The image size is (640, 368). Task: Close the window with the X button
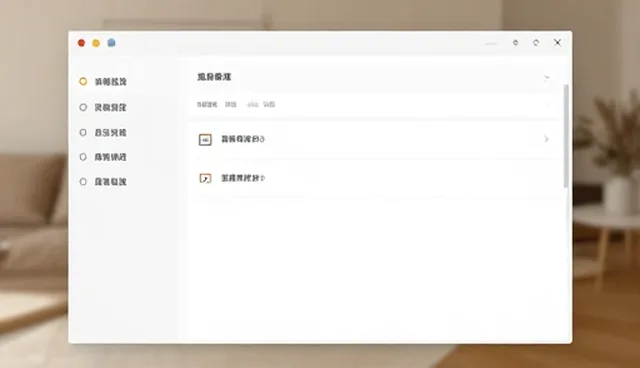point(558,42)
